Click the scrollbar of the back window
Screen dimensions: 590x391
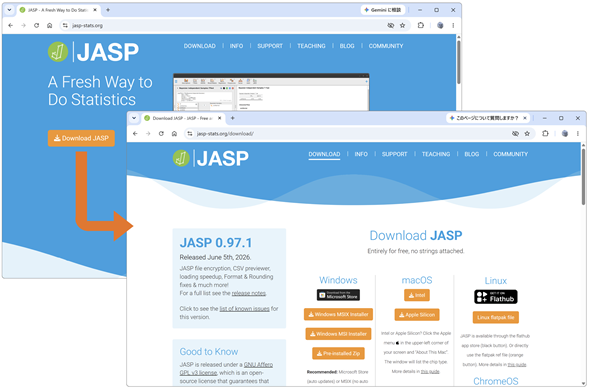click(x=459, y=62)
